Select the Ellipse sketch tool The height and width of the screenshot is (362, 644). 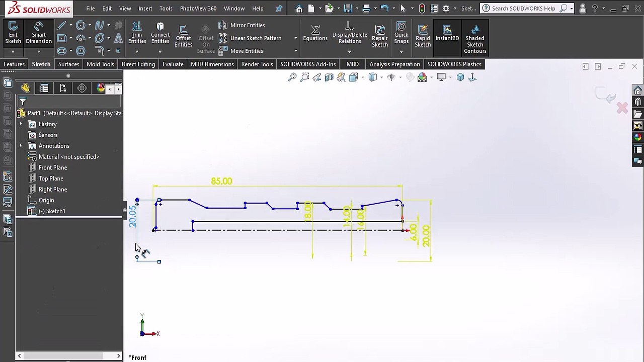(99, 38)
